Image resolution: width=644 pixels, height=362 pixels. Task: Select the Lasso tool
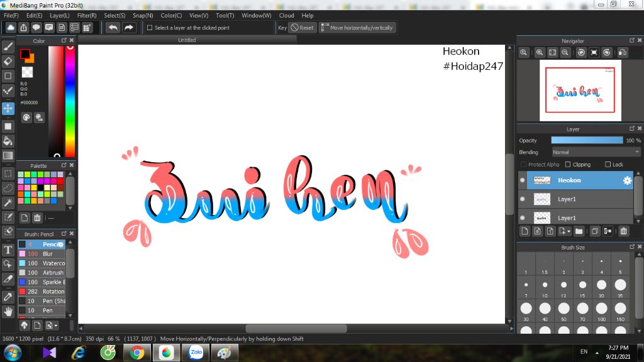pyautogui.click(x=8, y=188)
